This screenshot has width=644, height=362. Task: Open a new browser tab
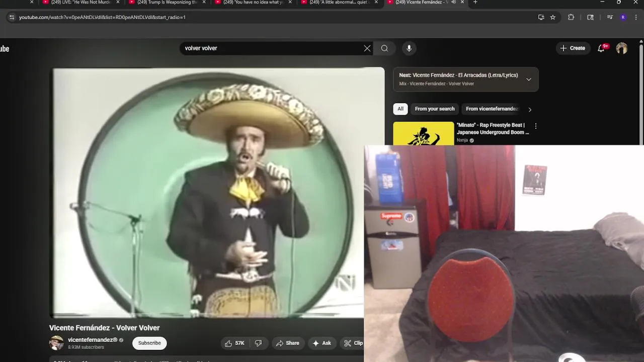(475, 2)
